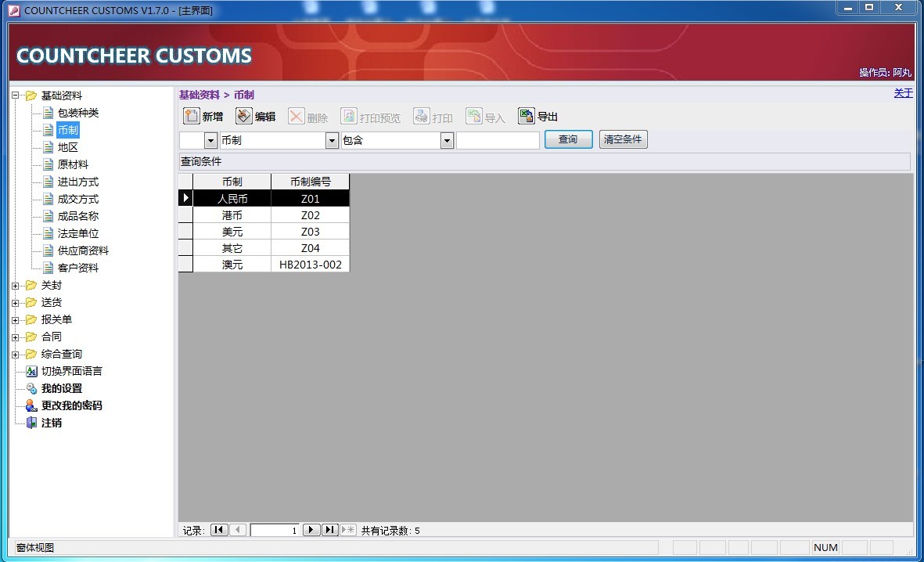Click the 人民币 cell

pos(232,199)
